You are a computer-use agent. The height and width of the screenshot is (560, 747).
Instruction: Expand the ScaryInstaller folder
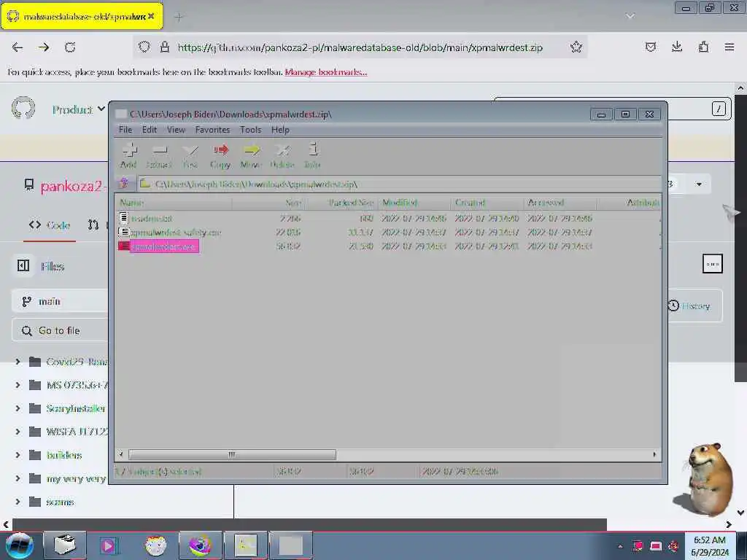coord(18,408)
